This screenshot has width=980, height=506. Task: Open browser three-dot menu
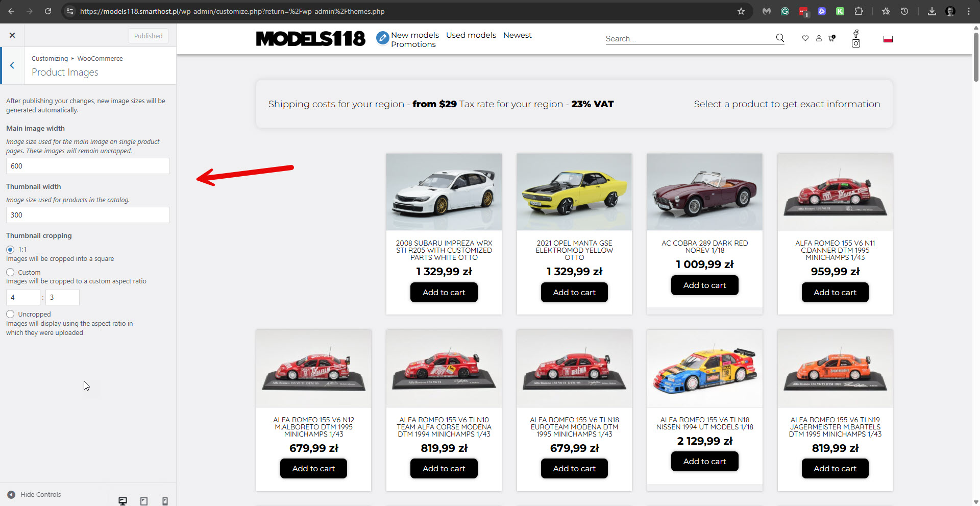point(969,11)
